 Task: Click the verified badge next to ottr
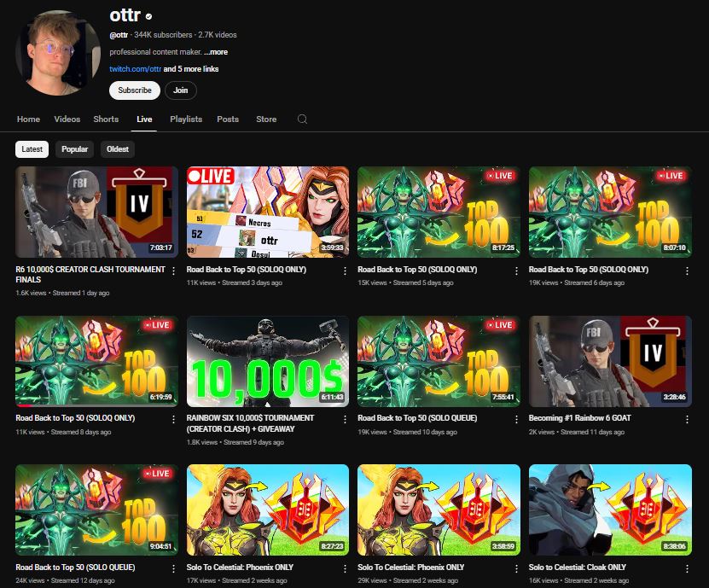[148, 17]
